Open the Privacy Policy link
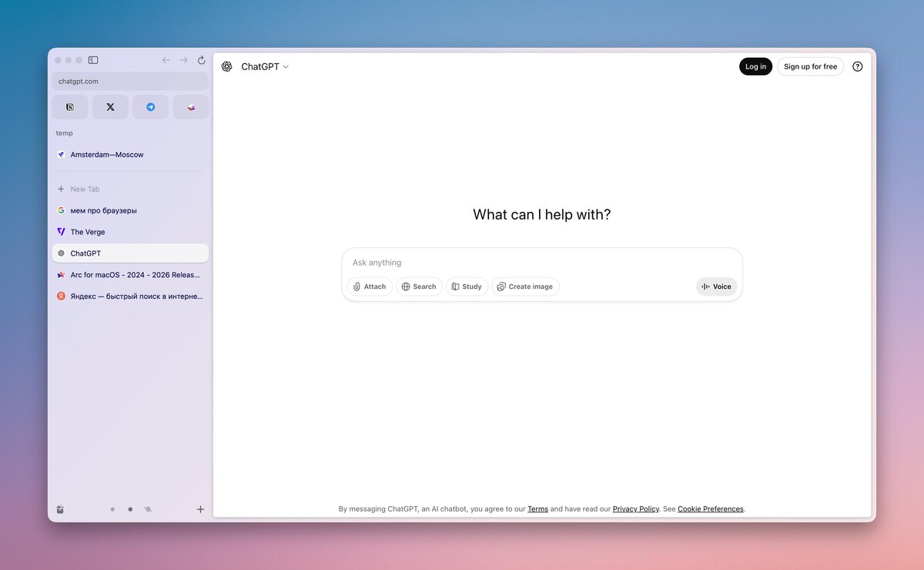This screenshot has height=570, width=924. (636, 509)
